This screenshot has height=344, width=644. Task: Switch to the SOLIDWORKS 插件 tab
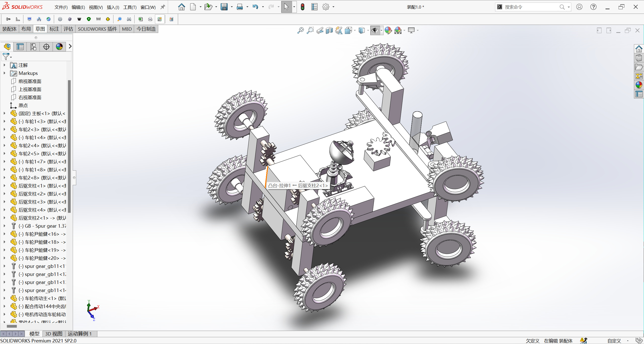point(97,29)
